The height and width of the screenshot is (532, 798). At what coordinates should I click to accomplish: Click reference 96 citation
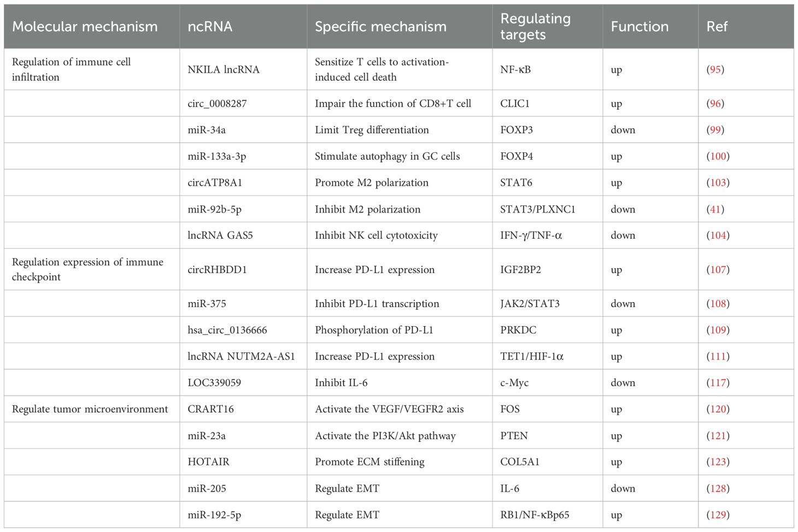pos(715,103)
